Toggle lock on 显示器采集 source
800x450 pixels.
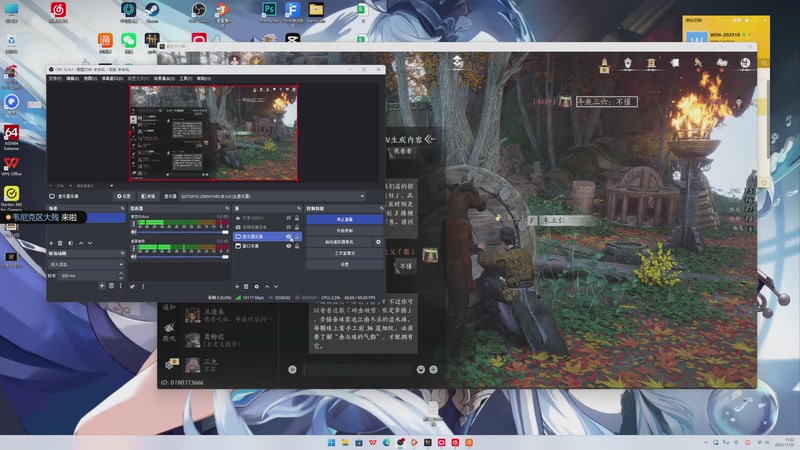click(297, 237)
